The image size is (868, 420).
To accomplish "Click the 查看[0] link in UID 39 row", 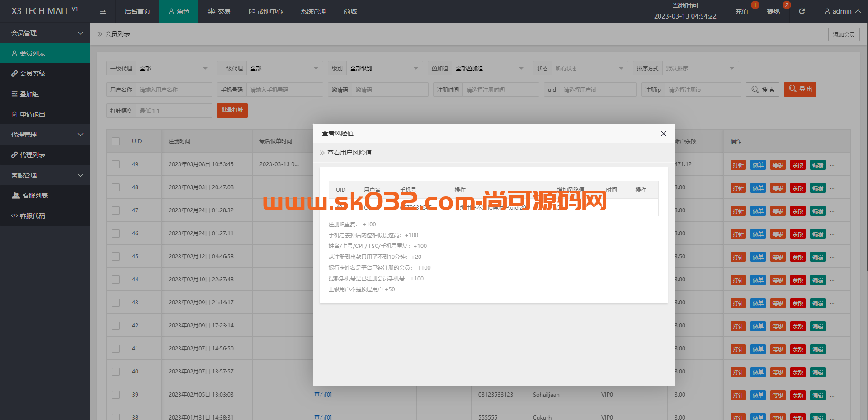I will point(323,395).
